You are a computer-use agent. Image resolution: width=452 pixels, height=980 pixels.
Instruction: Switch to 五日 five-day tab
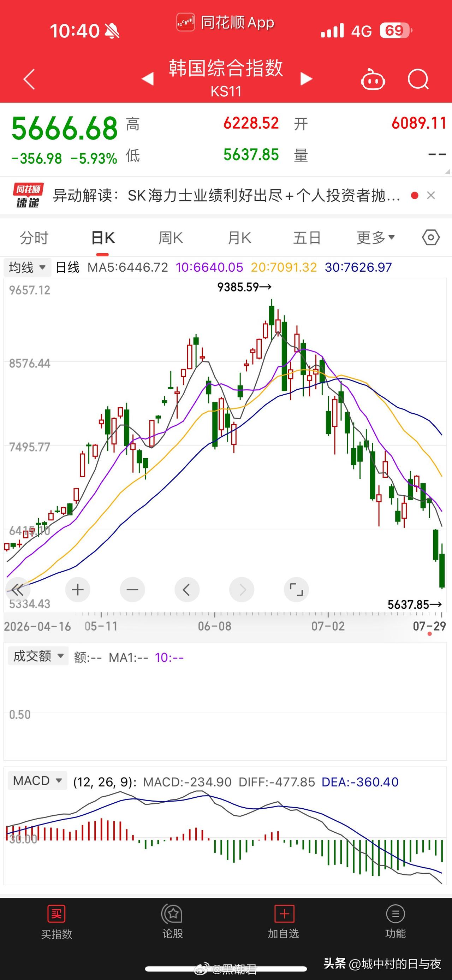pyautogui.click(x=307, y=238)
